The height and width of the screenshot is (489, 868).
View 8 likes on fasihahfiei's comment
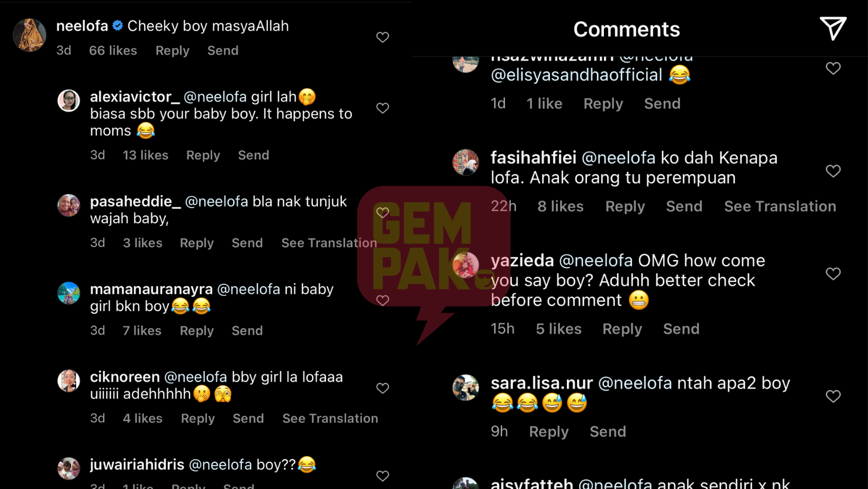tap(560, 206)
